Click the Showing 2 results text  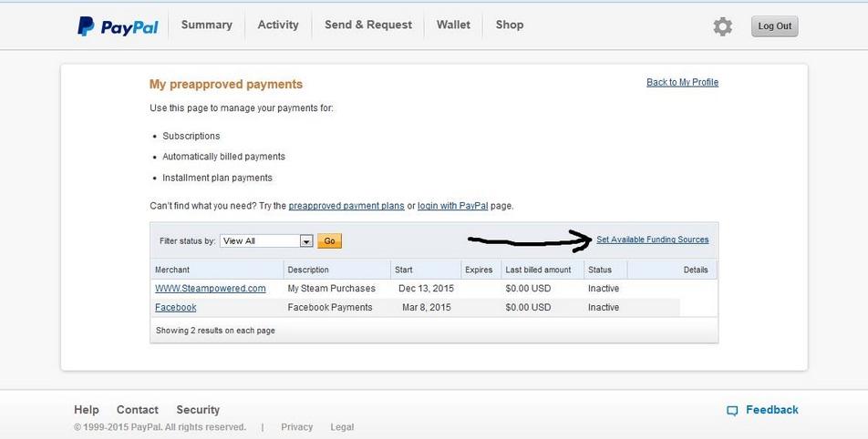(215, 331)
